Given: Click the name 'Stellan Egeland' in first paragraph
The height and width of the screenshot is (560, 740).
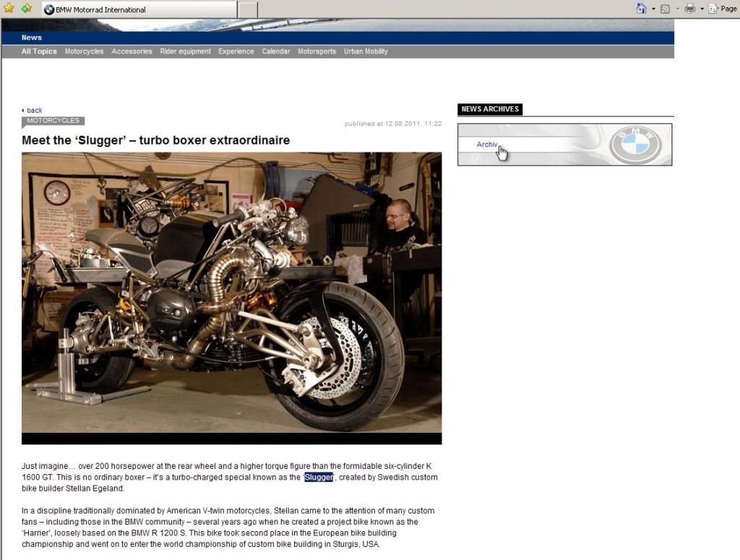Looking at the screenshot, I should point(95,488).
